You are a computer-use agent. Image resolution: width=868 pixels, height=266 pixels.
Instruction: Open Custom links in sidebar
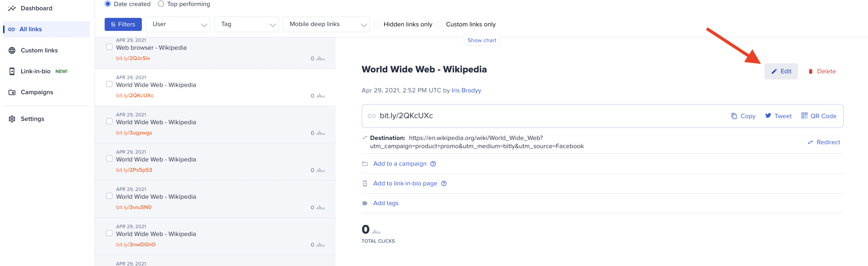coord(39,51)
